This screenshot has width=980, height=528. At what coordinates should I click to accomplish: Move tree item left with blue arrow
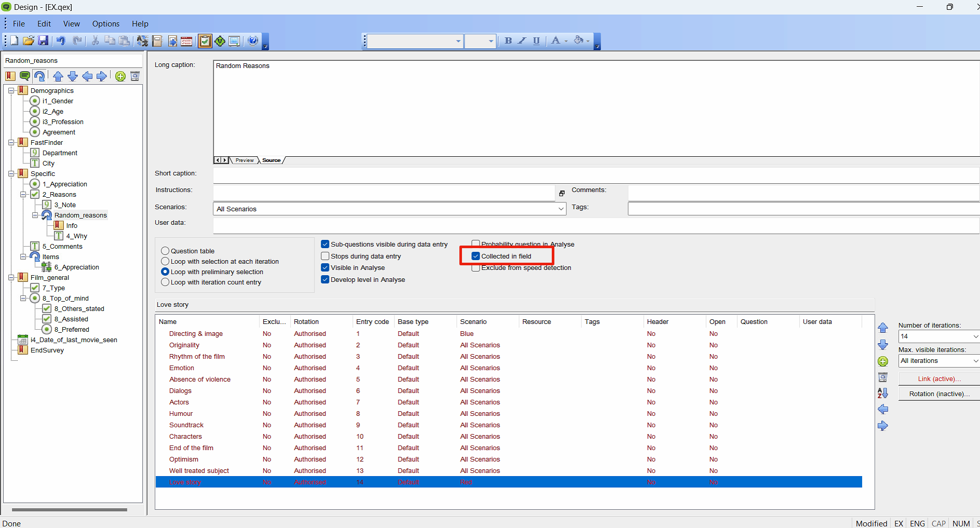point(87,76)
